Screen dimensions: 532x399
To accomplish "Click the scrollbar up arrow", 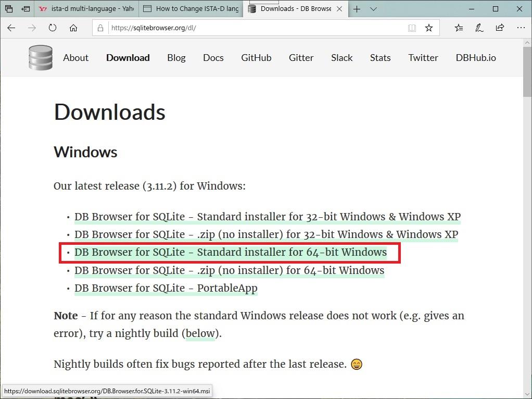I will 527,43.
